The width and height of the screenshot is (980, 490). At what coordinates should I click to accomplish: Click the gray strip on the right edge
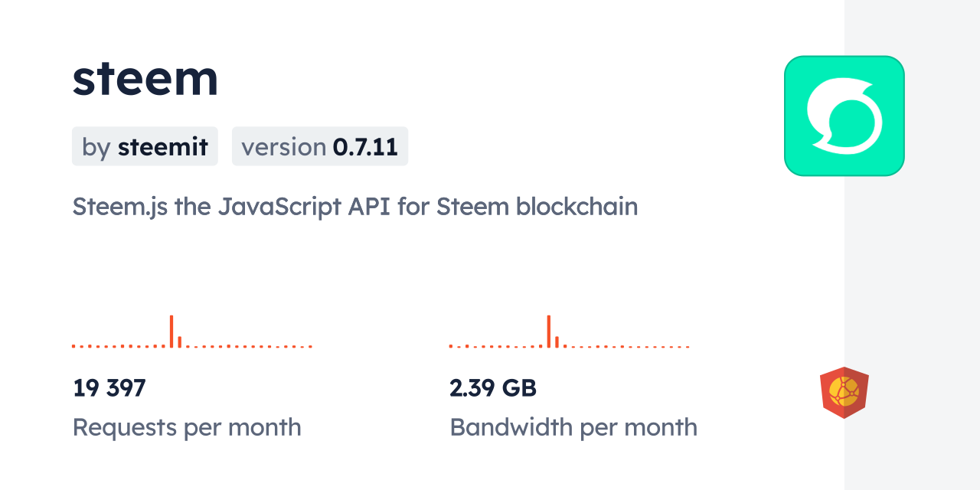click(x=912, y=245)
